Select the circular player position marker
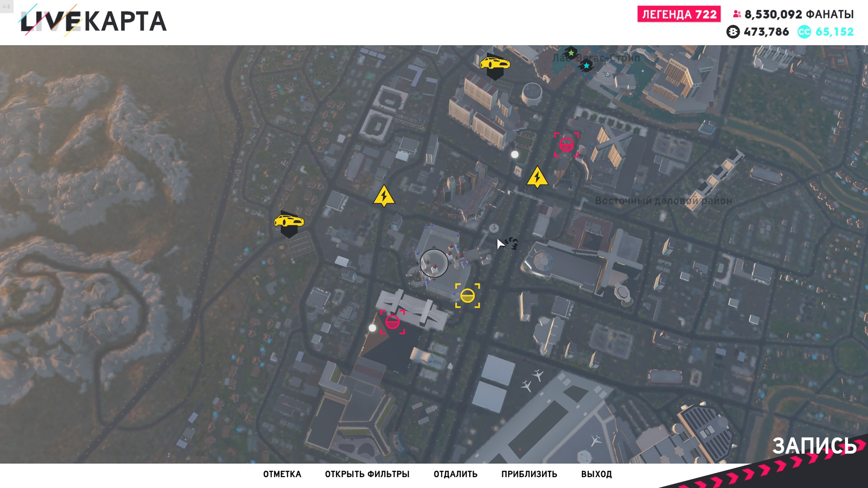 point(434,263)
